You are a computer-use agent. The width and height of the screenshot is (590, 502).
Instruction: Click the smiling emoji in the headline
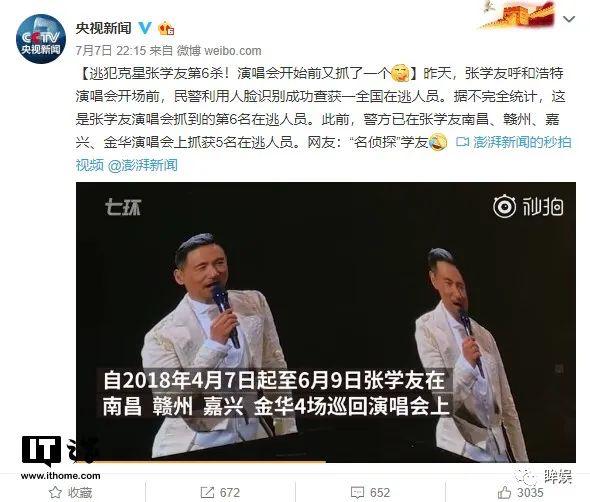(x=400, y=73)
